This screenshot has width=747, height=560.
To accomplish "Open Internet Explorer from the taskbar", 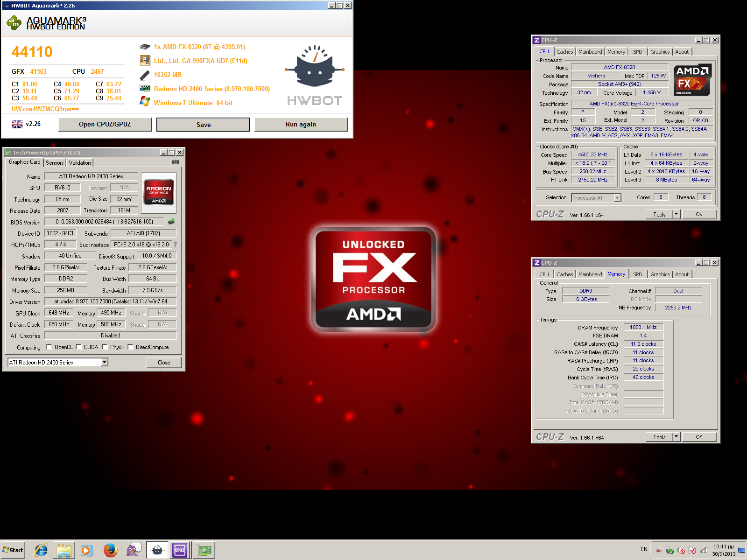I will coord(41,550).
